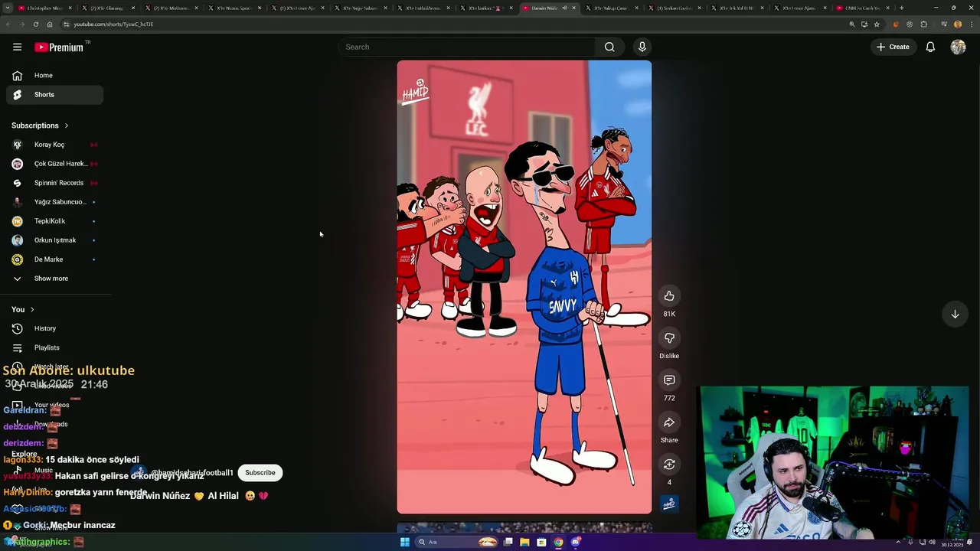Click the YouTube Premium logo

click(59, 47)
